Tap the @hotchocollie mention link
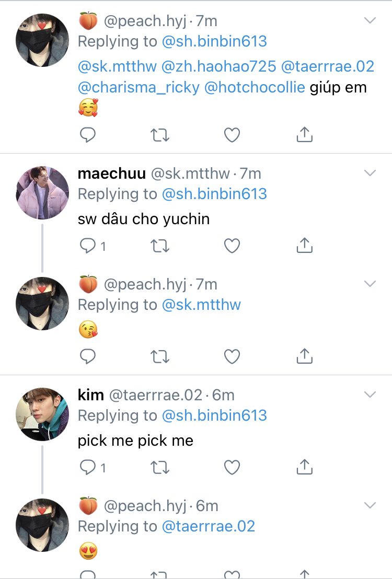 pos(255,87)
